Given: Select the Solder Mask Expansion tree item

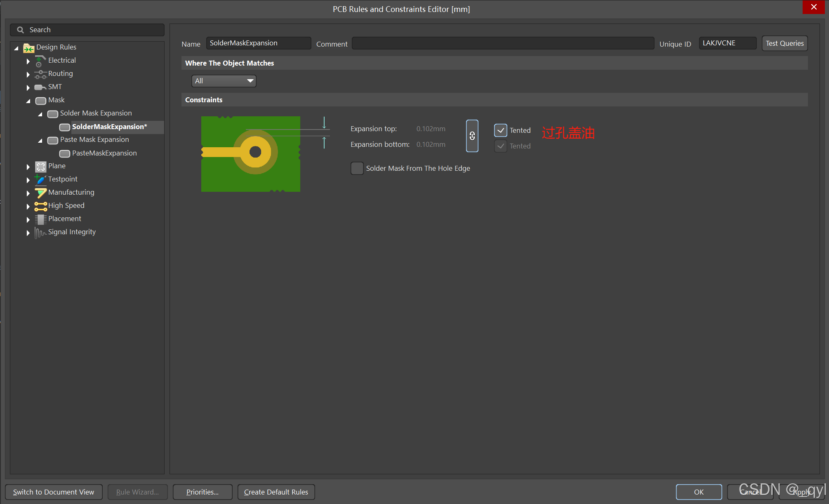Looking at the screenshot, I should pyautogui.click(x=96, y=113).
